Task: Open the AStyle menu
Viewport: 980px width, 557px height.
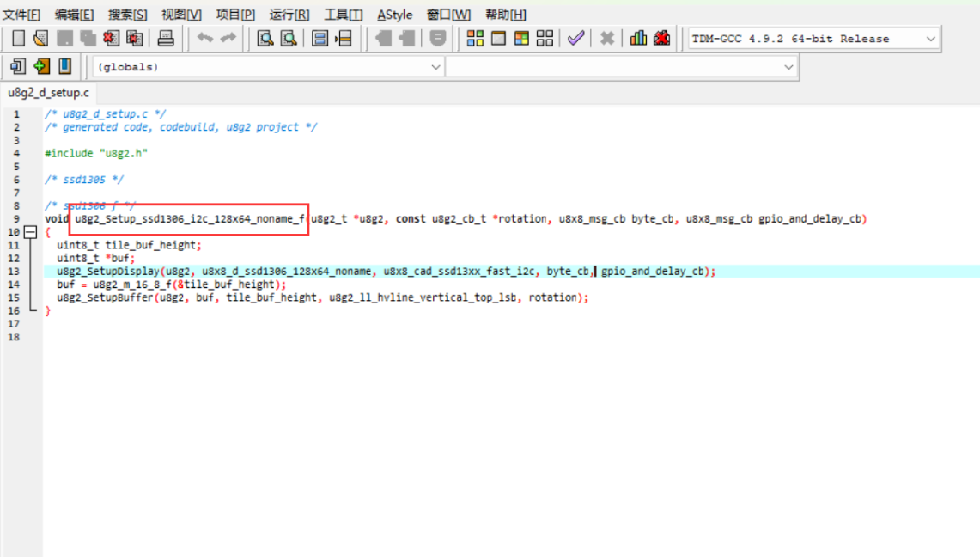Action: coord(394,15)
